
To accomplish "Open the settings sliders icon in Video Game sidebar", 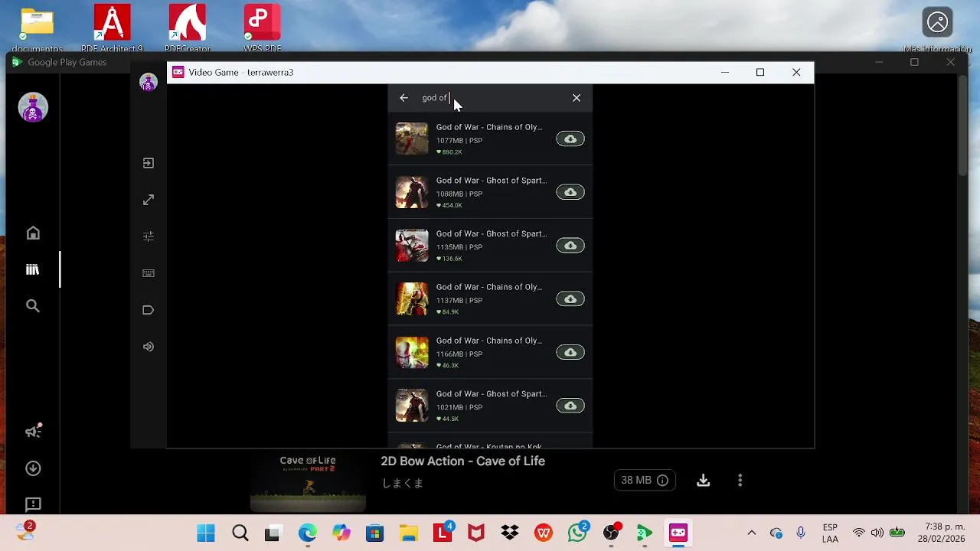I will [149, 236].
